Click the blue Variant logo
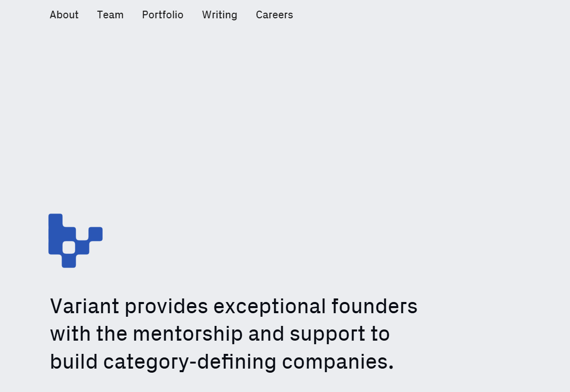Screen dimensions: 570x392 [56, 234]
